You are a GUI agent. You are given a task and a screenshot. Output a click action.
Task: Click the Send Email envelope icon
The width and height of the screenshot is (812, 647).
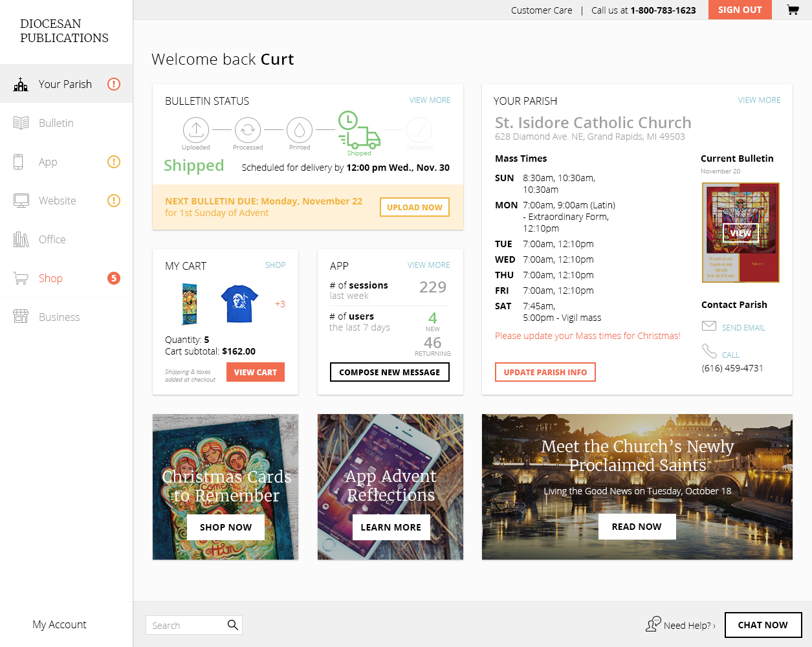[x=709, y=326]
